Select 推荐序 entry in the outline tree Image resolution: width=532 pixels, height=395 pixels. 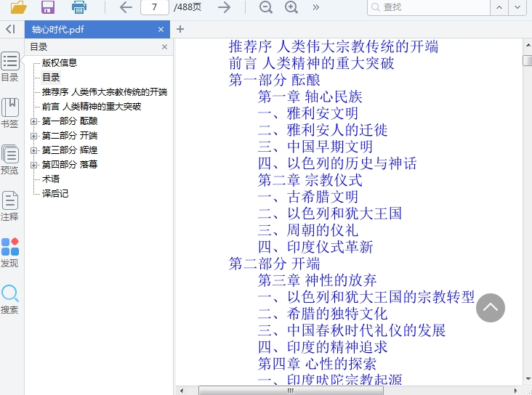(105, 92)
